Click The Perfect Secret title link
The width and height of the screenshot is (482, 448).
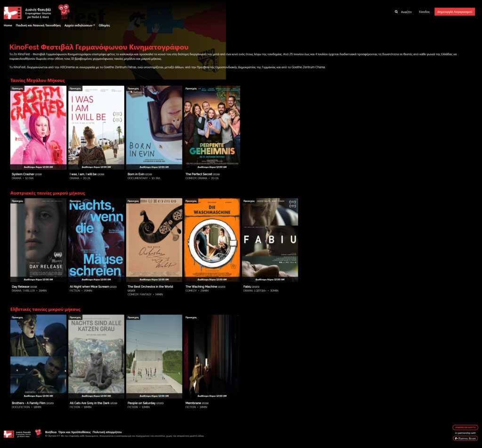(x=199, y=174)
